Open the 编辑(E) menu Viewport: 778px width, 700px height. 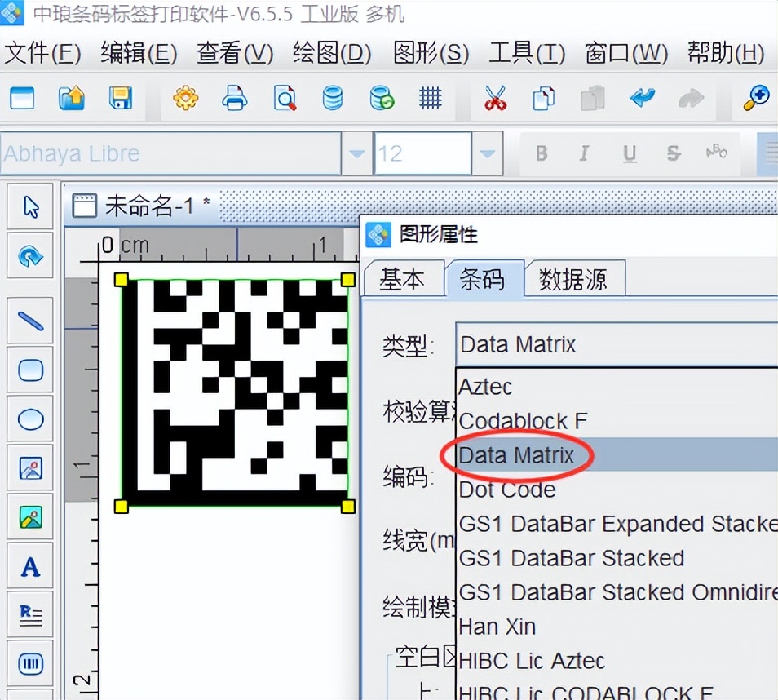click(139, 53)
